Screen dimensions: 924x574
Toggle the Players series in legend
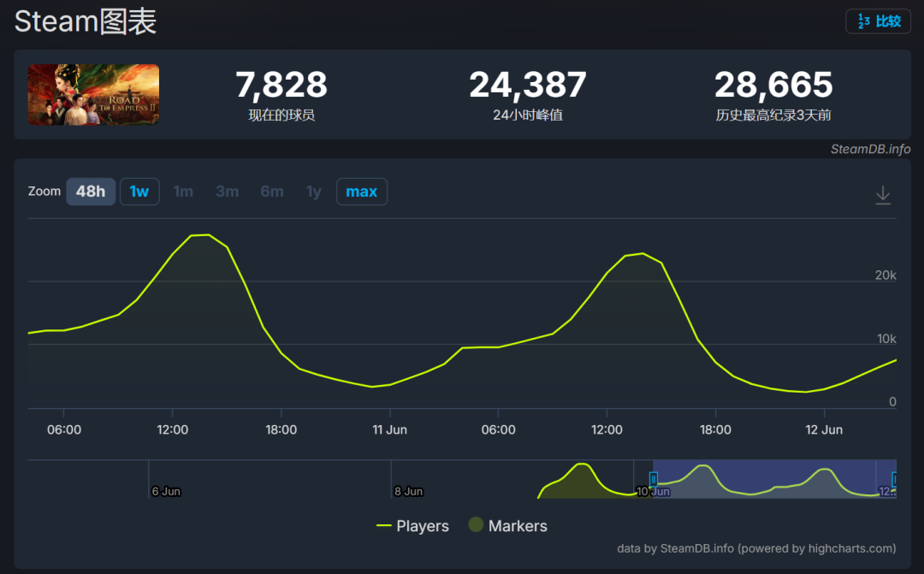coord(412,526)
